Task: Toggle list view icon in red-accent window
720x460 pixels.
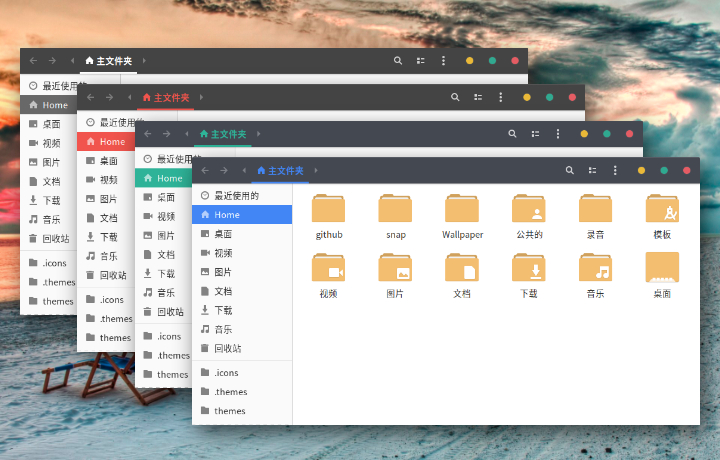Action: (478, 97)
